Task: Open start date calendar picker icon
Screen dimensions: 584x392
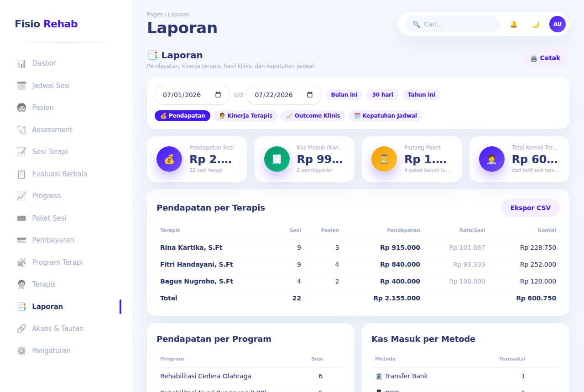Action: pyautogui.click(x=218, y=95)
